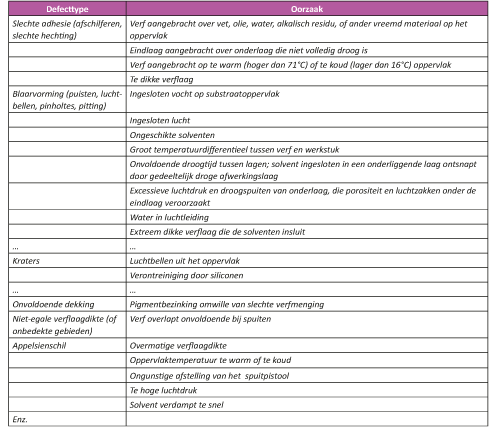Select the Appelsienschil defect cell
500x436 pixels.
coord(67,346)
